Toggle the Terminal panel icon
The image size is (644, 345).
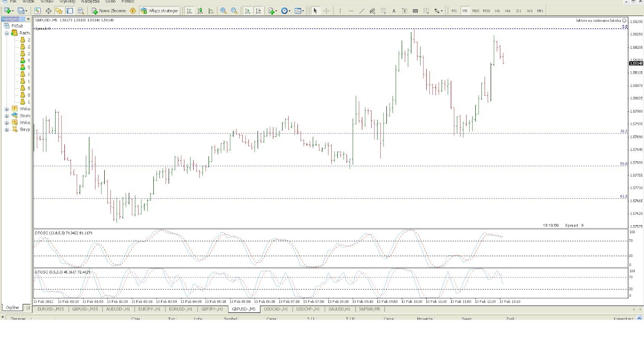point(70,11)
